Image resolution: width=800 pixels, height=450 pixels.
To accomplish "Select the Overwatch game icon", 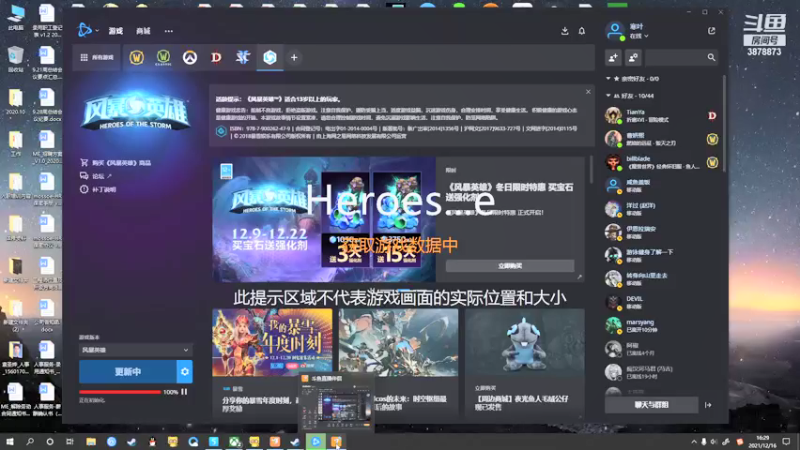I will 190,58.
